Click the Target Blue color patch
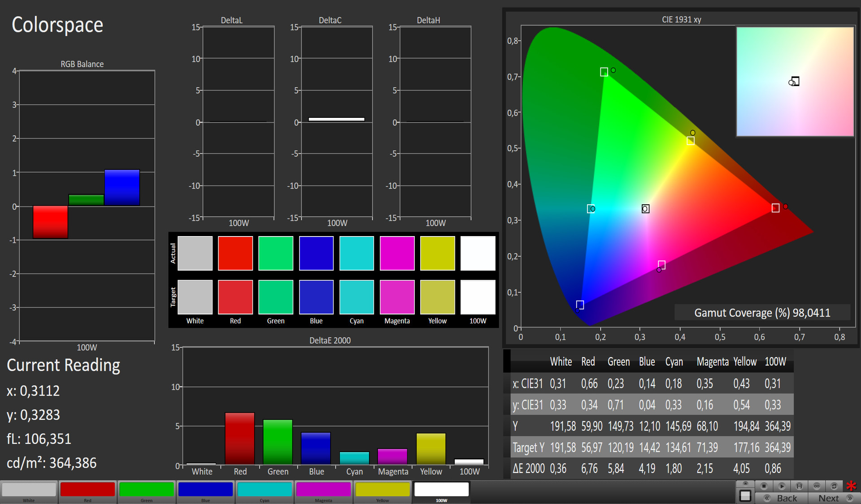The width and height of the screenshot is (861, 504). 316,297
